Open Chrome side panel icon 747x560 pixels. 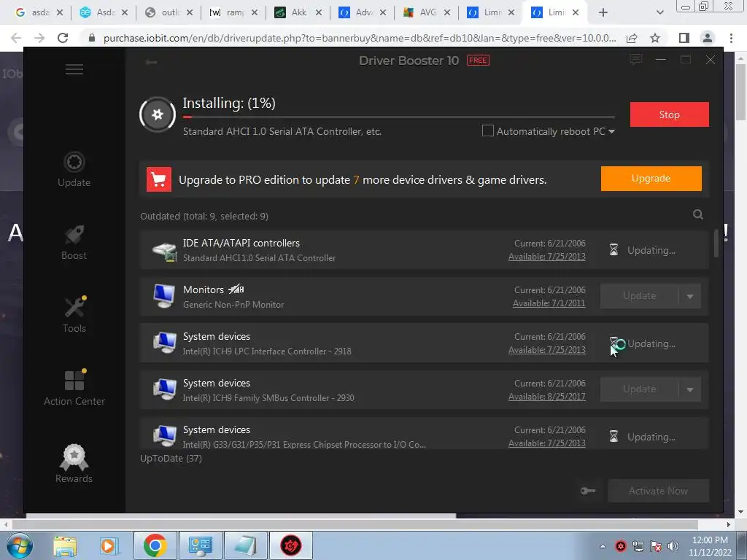pos(684,38)
